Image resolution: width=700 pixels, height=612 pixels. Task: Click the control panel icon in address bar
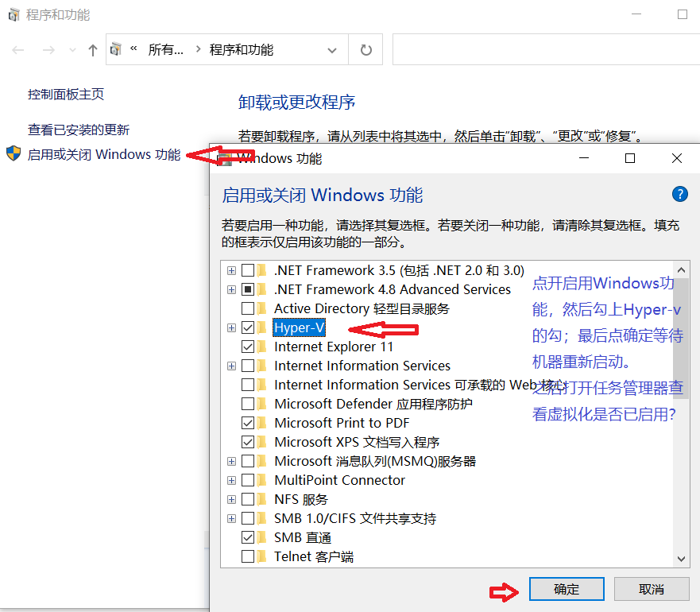tap(116, 49)
